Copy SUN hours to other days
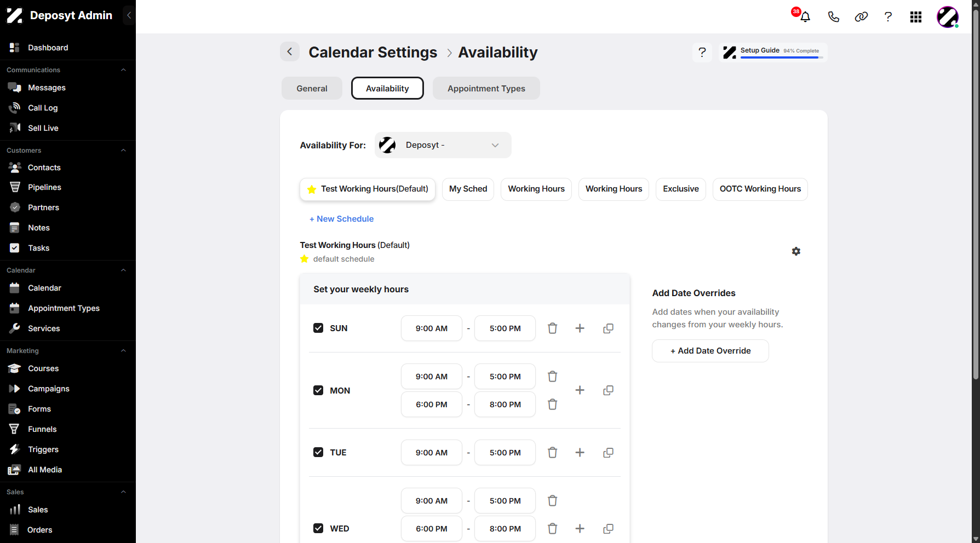This screenshot has width=980, height=543. [x=608, y=328]
